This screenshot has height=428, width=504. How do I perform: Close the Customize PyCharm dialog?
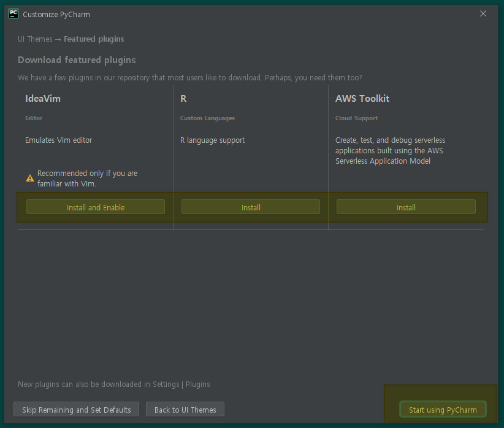click(x=483, y=13)
